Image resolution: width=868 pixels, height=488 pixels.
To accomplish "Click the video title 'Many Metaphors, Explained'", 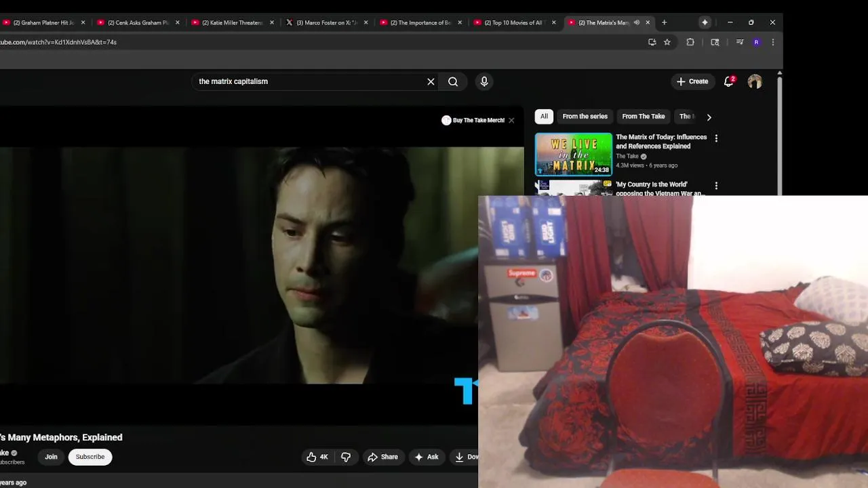I will [61, 438].
